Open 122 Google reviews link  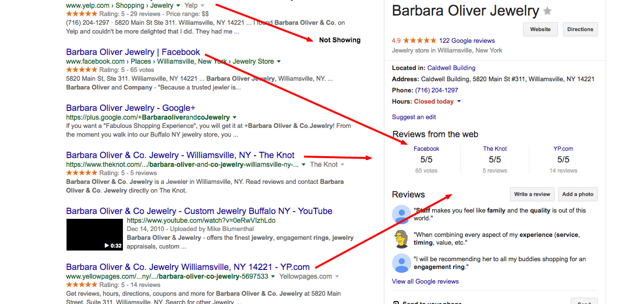[x=467, y=41]
